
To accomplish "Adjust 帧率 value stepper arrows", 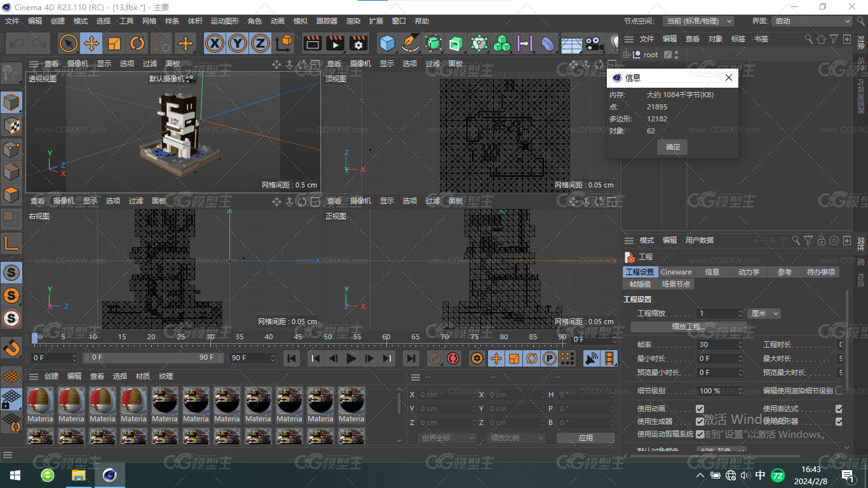I will [x=740, y=344].
